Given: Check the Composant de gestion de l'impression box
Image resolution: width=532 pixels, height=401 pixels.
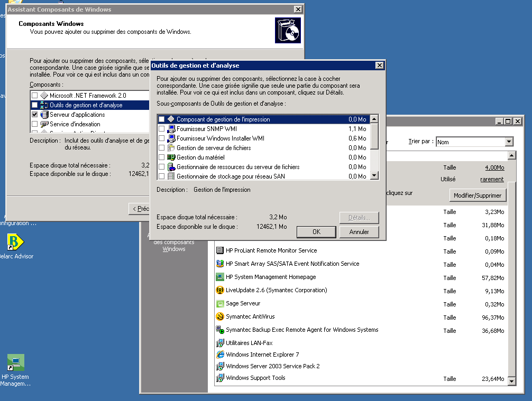Looking at the screenshot, I should [x=162, y=119].
